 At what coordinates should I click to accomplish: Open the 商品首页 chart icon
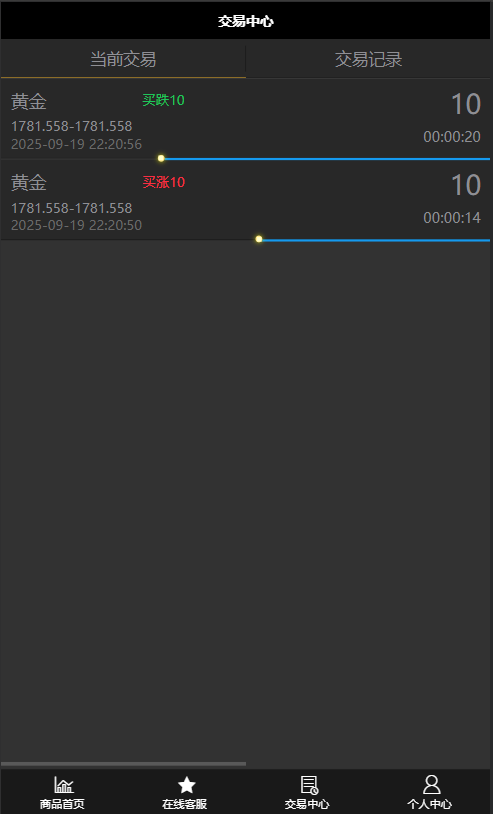pyautogui.click(x=64, y=784)
